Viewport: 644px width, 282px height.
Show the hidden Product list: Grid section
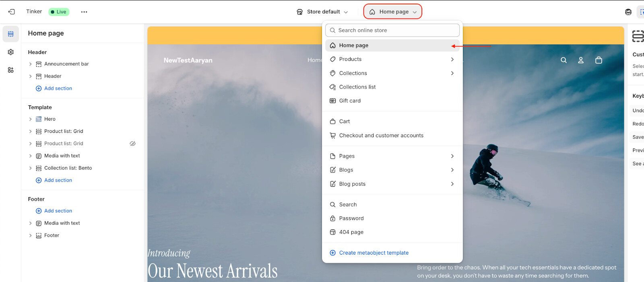(x=132, y=144)
